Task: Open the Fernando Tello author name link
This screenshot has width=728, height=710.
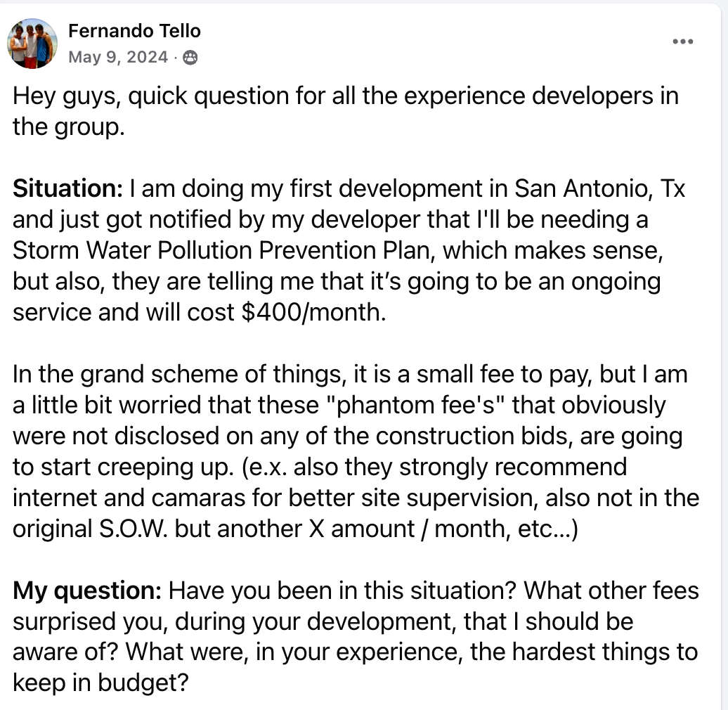Action: pyautogui.click(x=134, y=31)
